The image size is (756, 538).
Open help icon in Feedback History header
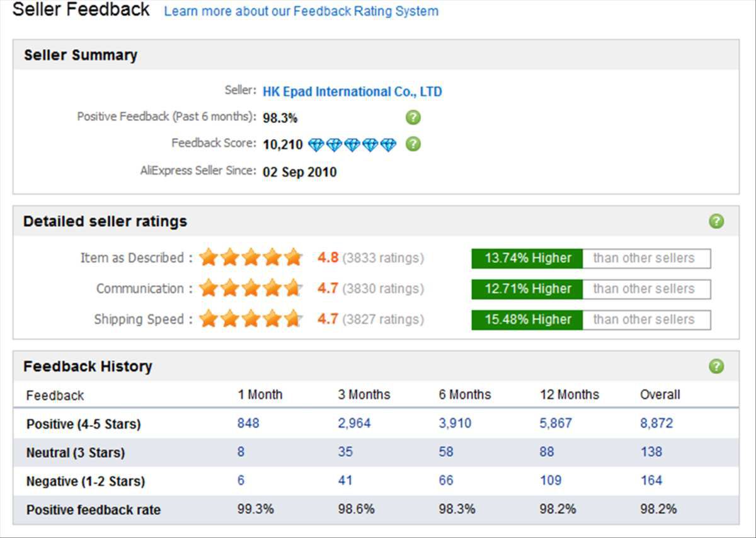(x=716, y=366)
